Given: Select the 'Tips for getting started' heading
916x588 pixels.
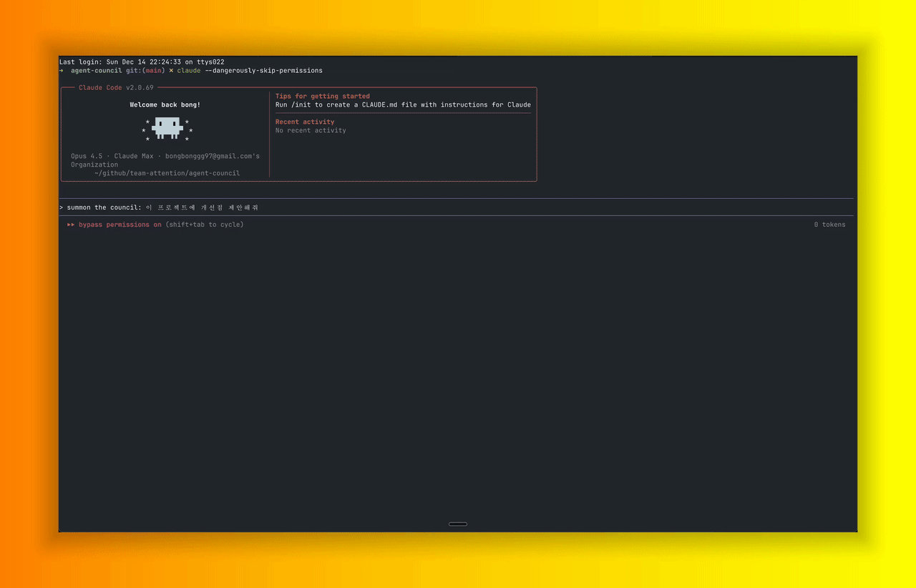Looking at the screenshot, I should click(x=322, y=96).
